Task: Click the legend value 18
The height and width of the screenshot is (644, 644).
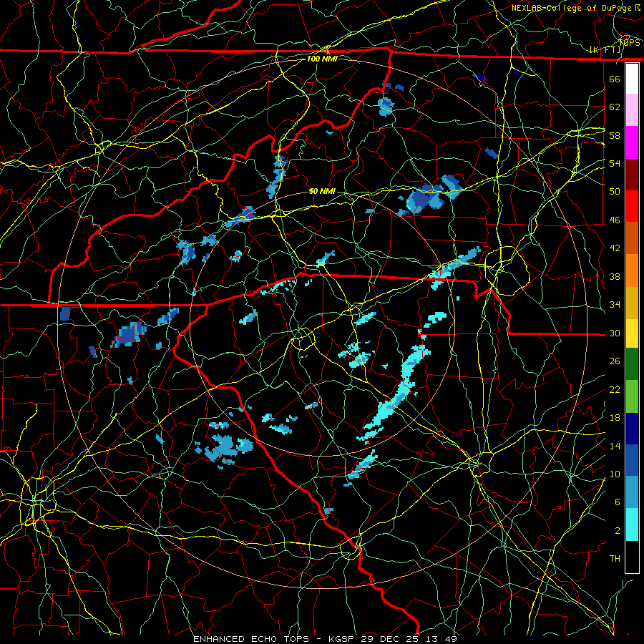Action: tap(615, 418)
